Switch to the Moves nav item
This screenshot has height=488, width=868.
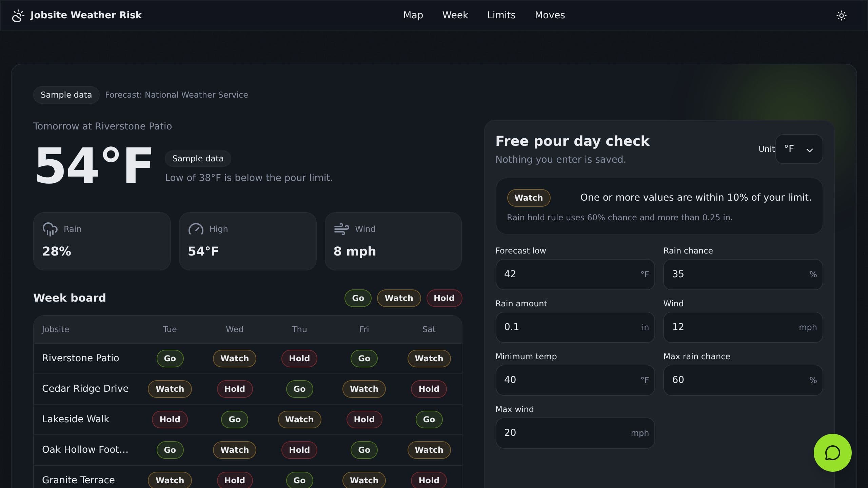[x=550, y=15]
